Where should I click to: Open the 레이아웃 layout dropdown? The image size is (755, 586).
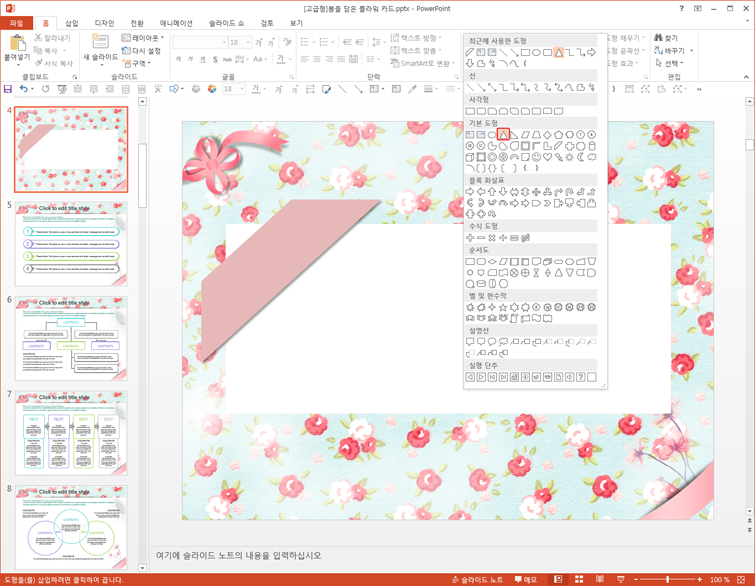pos(142,38)
